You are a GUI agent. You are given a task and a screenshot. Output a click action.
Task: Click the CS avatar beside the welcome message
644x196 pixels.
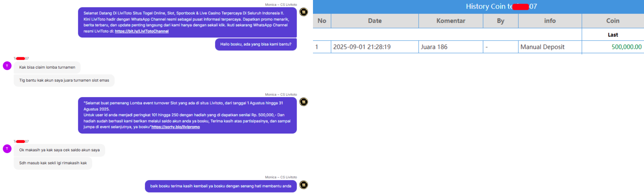point(304,12)
